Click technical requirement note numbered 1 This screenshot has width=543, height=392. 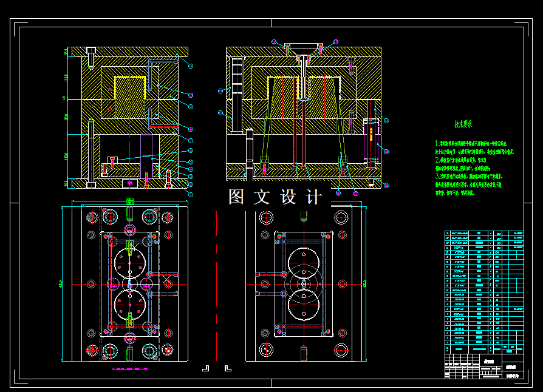(475, 147)
